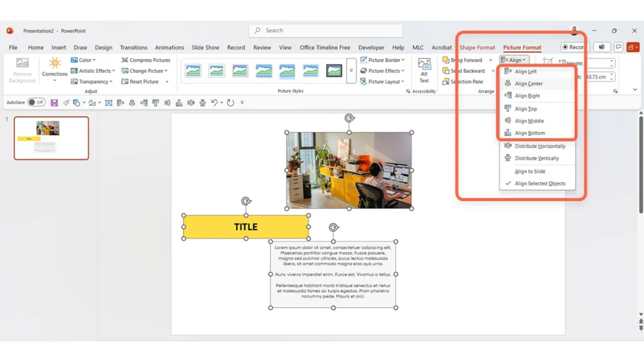Click the Share icon at top right
644x362 pixels.
coord(633,47)
